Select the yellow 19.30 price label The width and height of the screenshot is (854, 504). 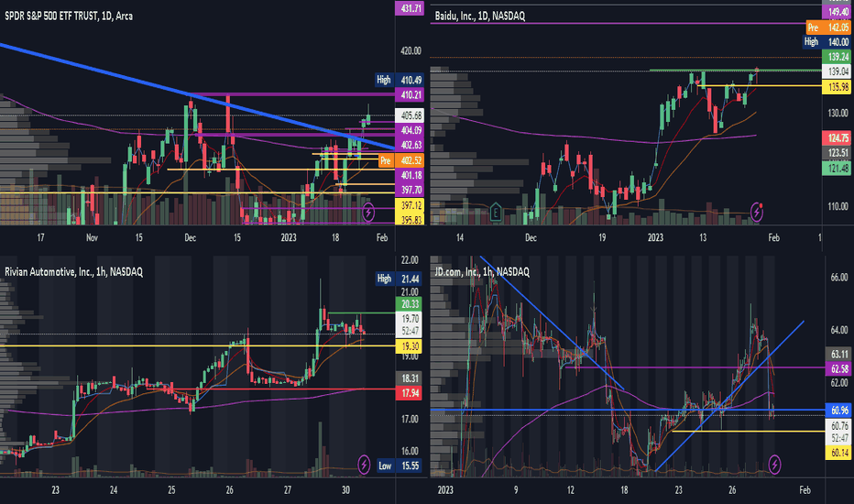point(410,346)
